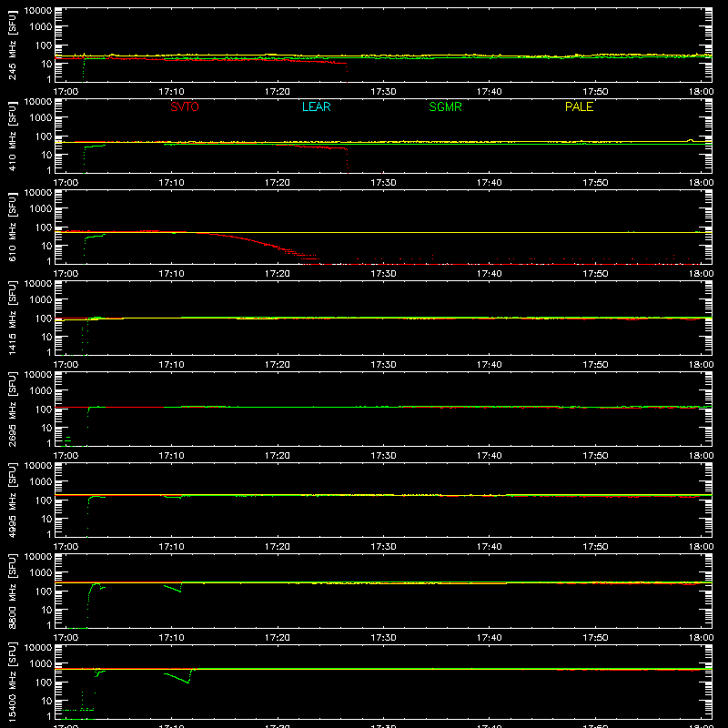Click the cyan LEAR legend label
728x728 pixels.
316,106
